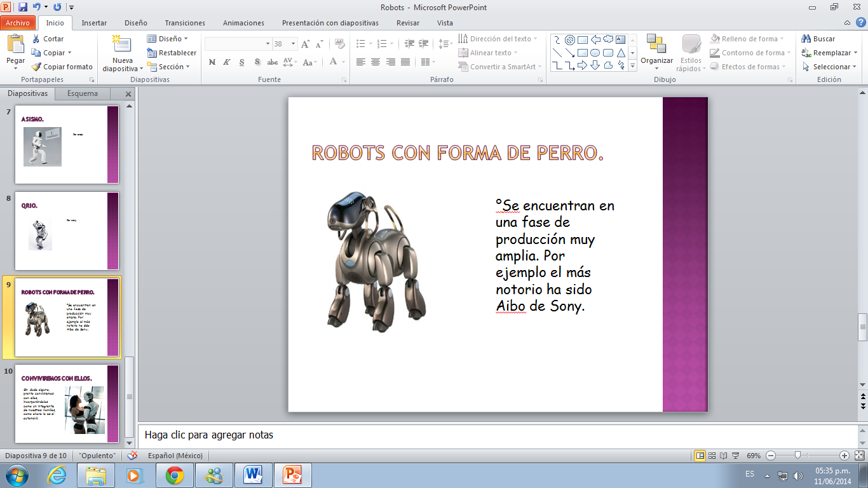Adjust the zoom slider handle
Viewport: 868px width, 488px height.
(797, 456)
